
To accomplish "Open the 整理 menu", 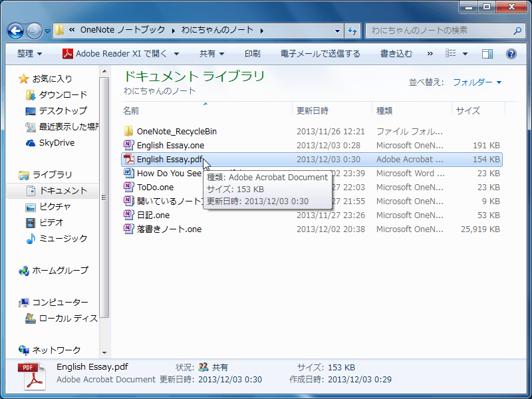I will pyautogui.click(x=29, y=54).
